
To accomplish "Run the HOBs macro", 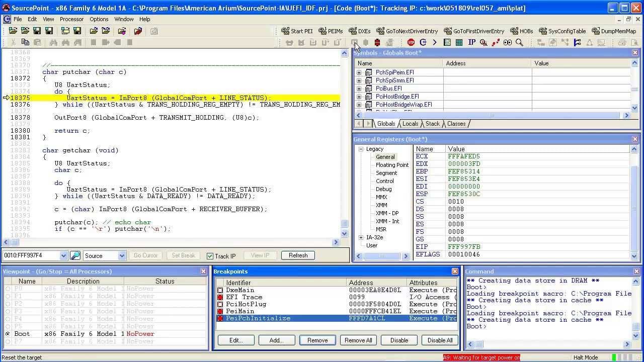I will point(522,31).
